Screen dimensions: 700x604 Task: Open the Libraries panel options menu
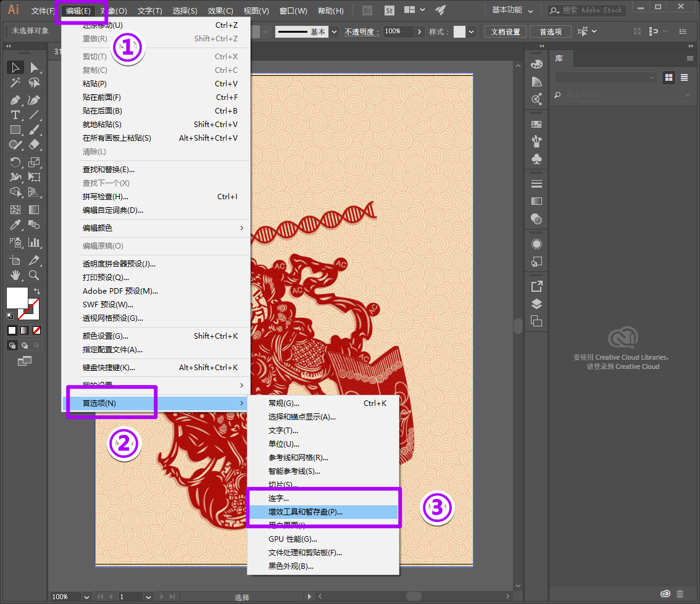coord(690,59)
